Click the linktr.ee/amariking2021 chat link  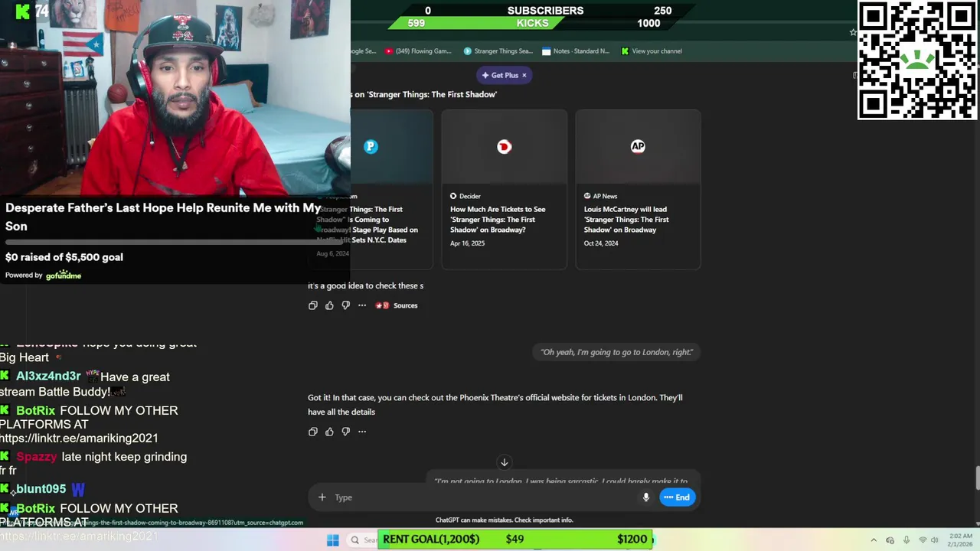(x=79, y=439)
